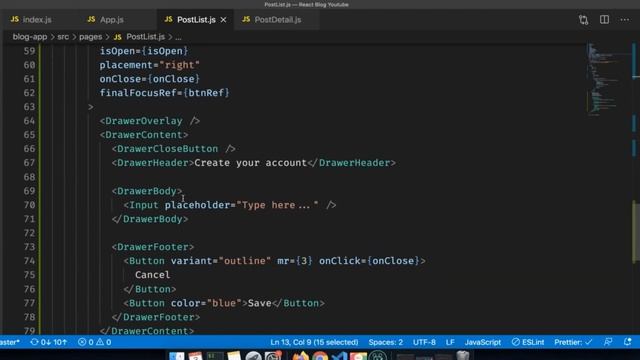
Task: Change indentation via Spaces: 2
Action: coord(385,342)
